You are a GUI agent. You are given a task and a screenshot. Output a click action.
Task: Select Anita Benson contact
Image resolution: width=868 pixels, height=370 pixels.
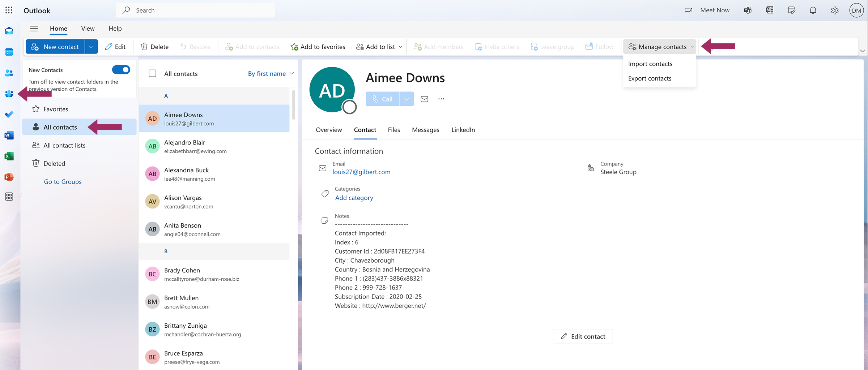[214, 229]
